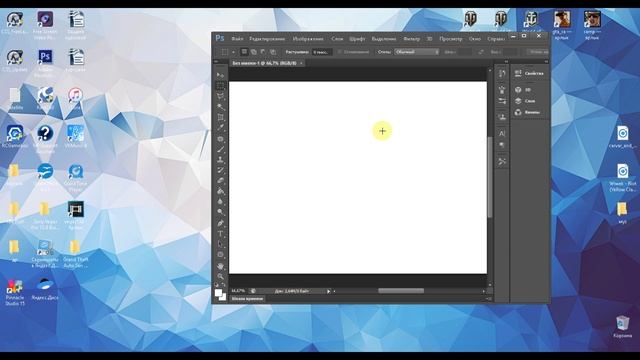Open the Фильтр menu

411,39
